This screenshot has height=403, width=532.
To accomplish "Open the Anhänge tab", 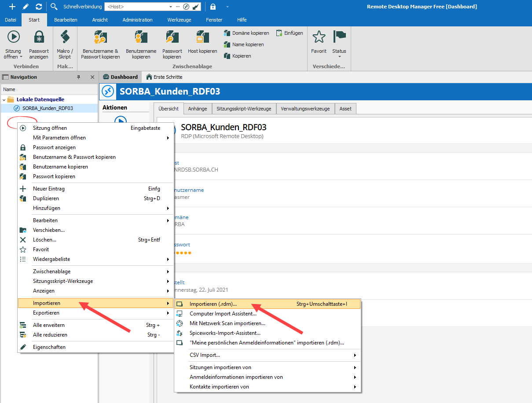I will pos(198,109).
